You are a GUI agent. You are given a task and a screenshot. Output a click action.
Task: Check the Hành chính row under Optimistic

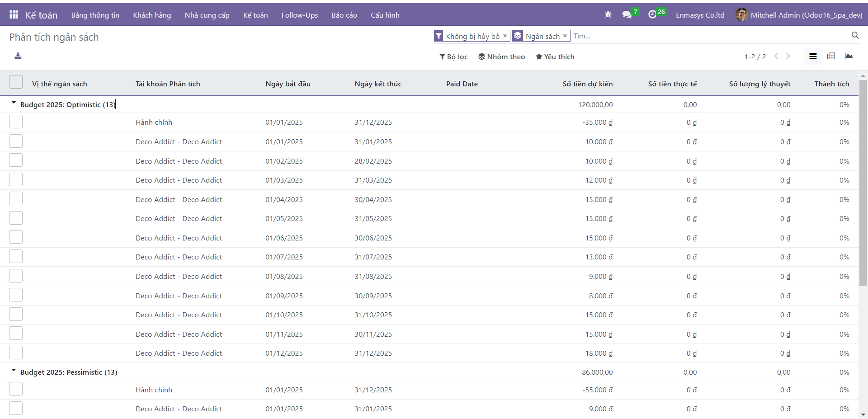pos(16,122)
